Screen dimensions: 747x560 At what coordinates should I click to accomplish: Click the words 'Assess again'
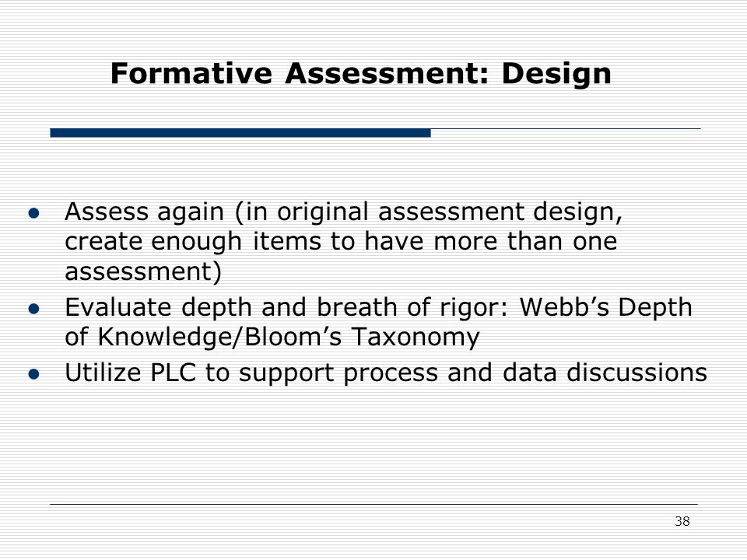144,212
